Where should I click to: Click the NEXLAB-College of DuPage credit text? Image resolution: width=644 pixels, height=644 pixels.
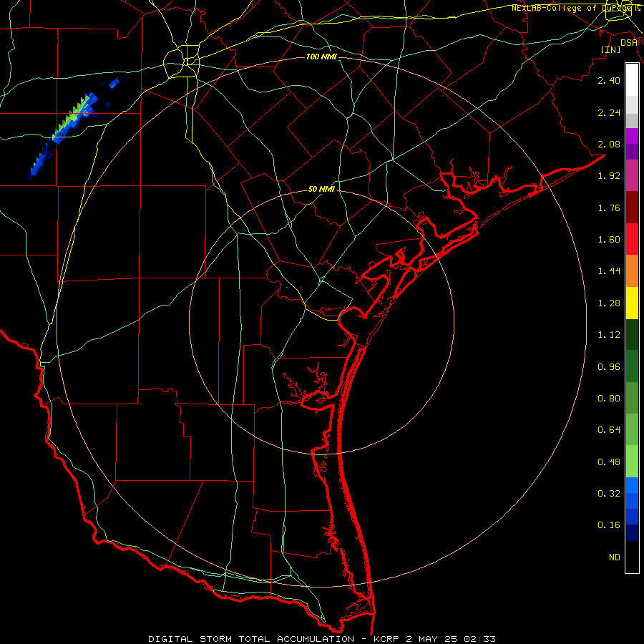pos(575,8)
